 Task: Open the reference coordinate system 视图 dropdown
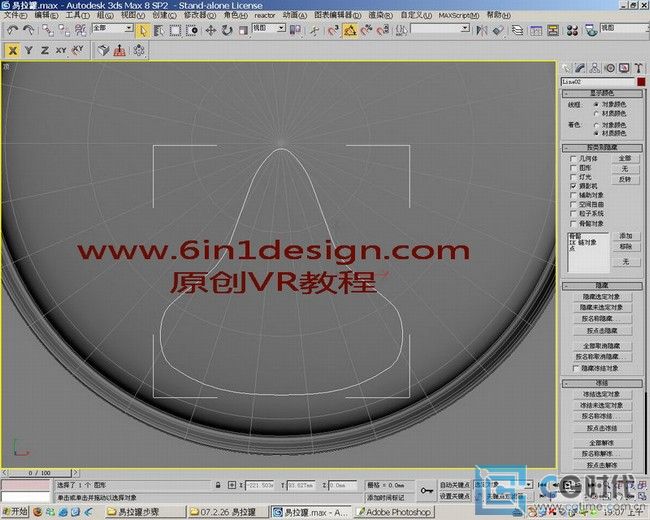click(x=281, y=28)
